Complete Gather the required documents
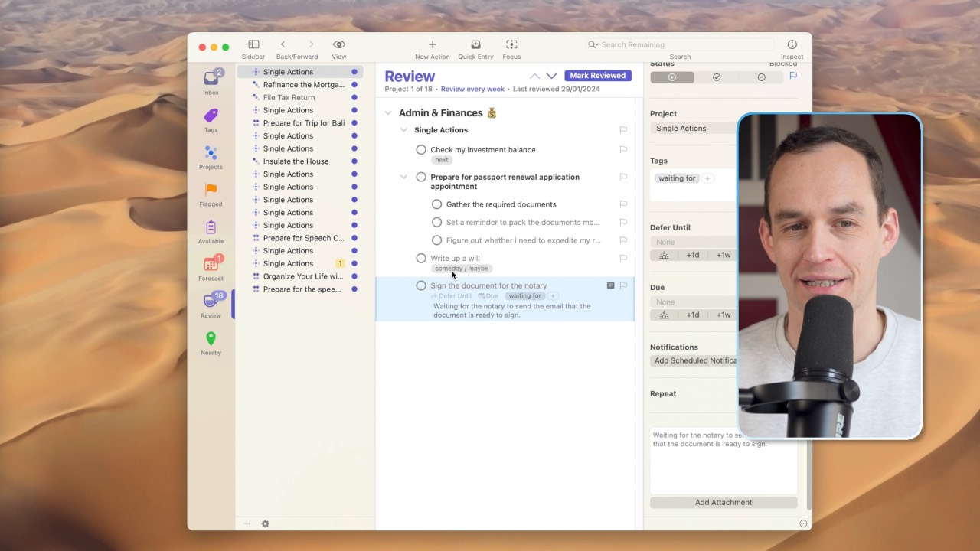980x551 pixels. (436, 204)
